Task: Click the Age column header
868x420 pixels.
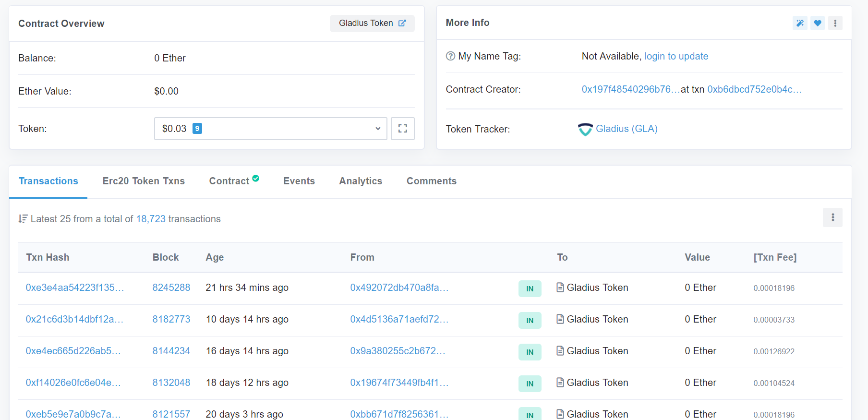Action: [215, 257]
